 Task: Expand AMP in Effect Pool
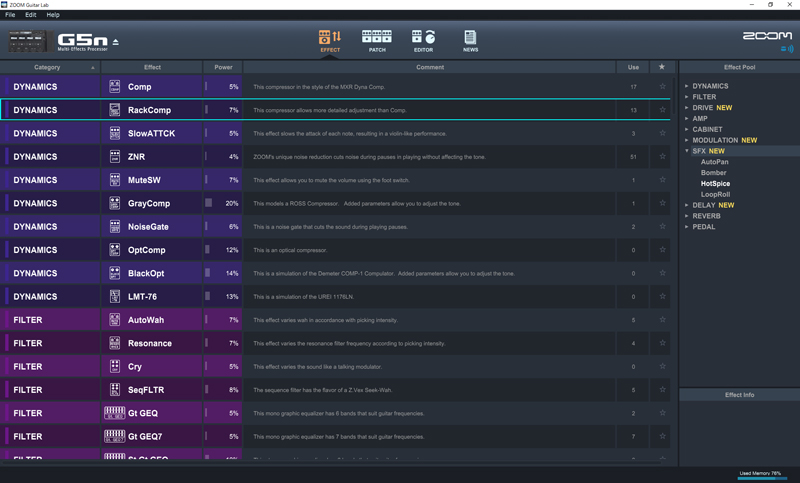click(x=687, y=118)
